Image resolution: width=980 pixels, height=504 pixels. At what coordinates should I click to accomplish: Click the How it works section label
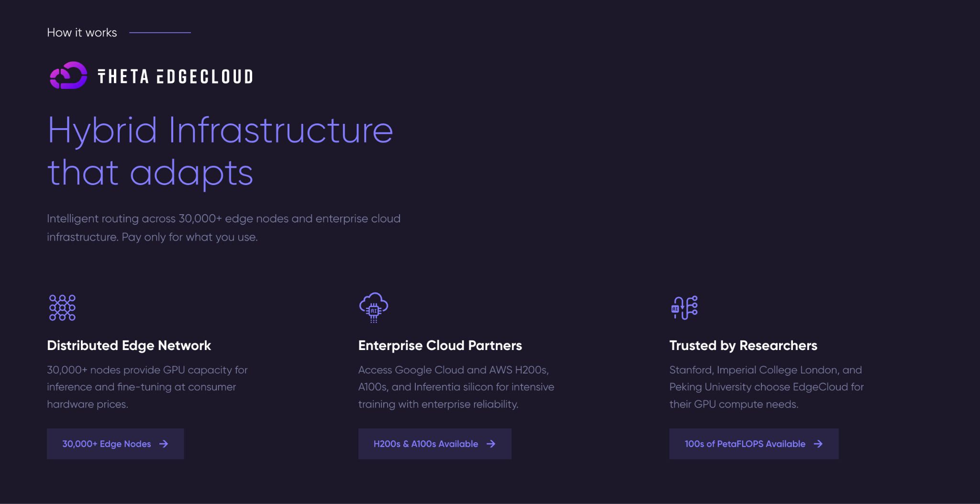click(x=82, y=33)
